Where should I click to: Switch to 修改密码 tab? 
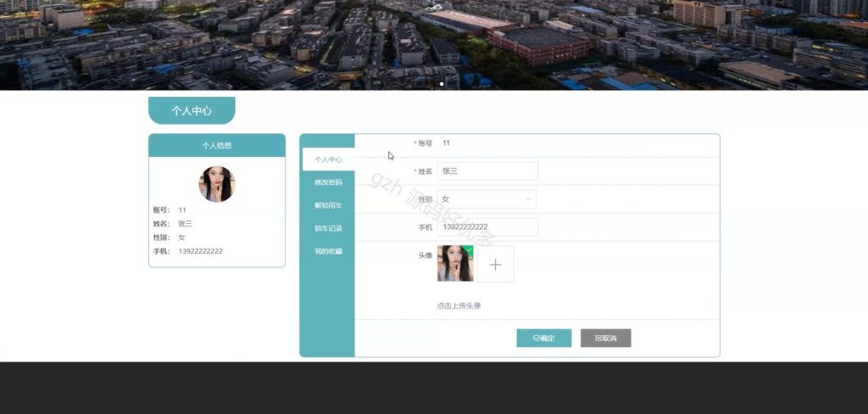click(x=328, y=182)
